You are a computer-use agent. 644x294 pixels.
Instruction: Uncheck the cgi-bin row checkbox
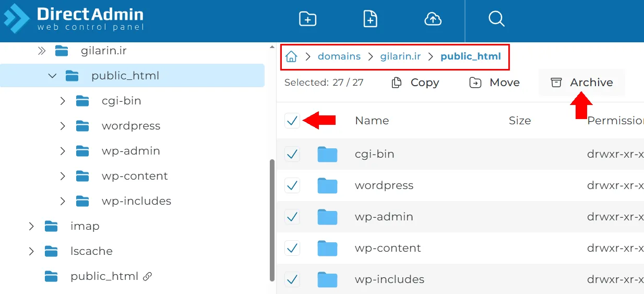pos(292,154)
